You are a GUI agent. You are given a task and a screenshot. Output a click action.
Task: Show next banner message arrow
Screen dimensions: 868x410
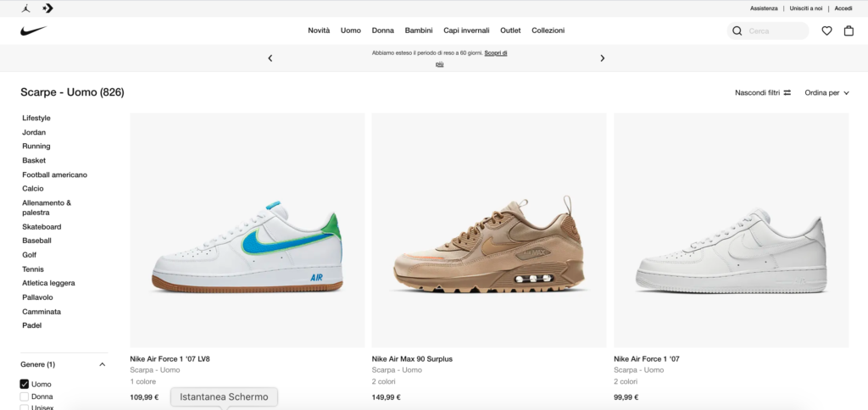(x=603, y=58)
